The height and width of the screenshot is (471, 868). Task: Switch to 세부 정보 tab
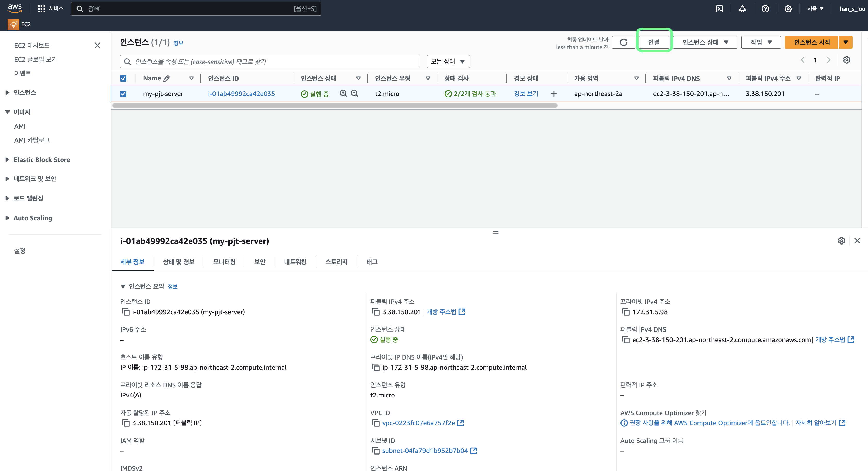(132, 261)
